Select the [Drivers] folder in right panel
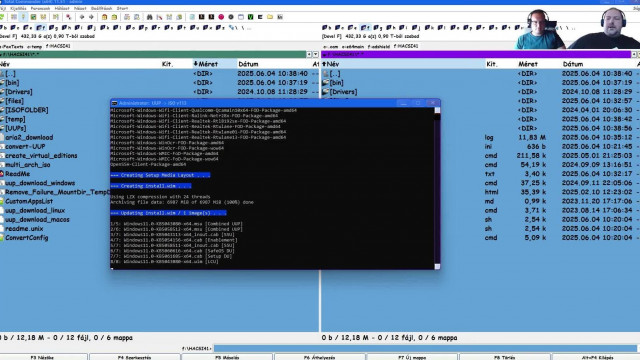The height and width of the screenshot is (360, 640). 343,92
